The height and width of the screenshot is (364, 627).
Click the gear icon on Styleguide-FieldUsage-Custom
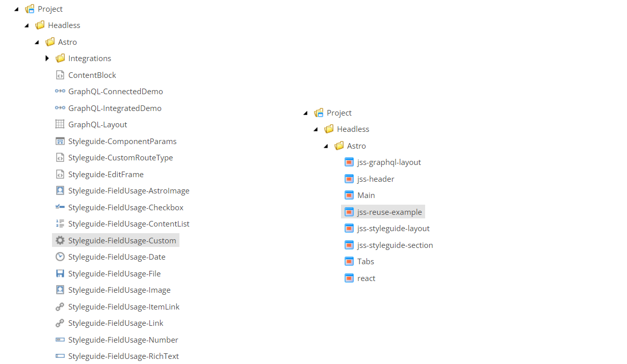(x=60, y=240)
